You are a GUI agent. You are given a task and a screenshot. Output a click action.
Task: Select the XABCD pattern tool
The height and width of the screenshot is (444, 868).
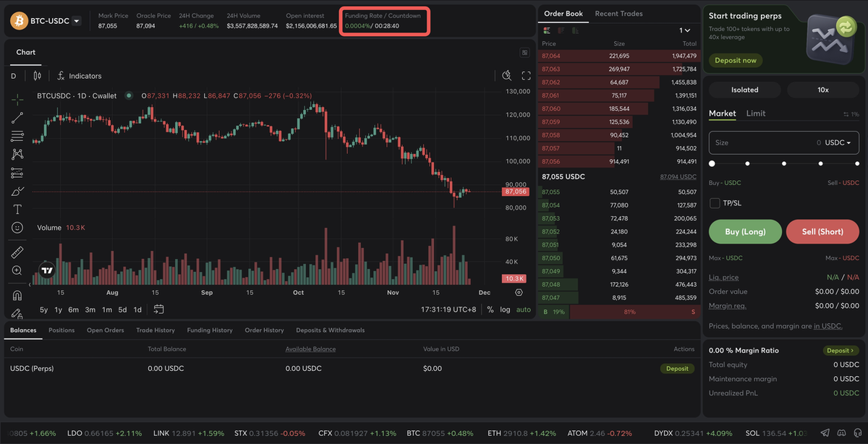pyautogui.click(x=17, y=154)
